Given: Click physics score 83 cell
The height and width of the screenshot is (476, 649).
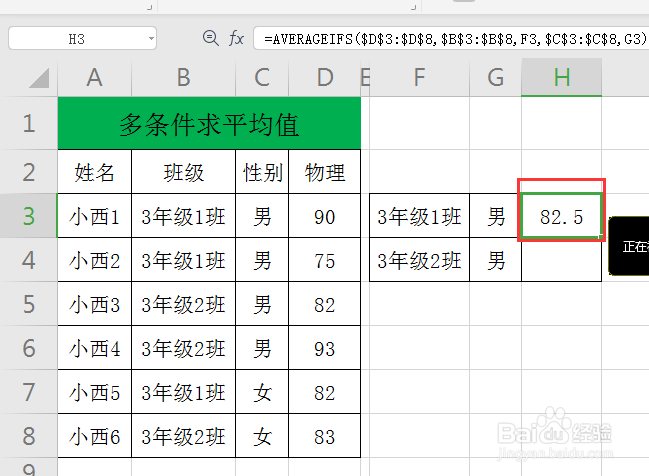Looking at the screenshot, I should 324,435.
